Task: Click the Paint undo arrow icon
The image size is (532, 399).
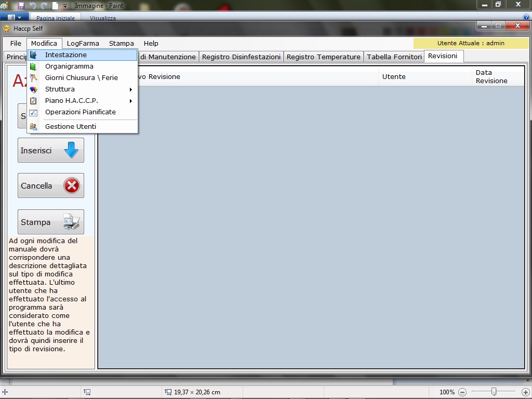Action: [x=33, y=6]
